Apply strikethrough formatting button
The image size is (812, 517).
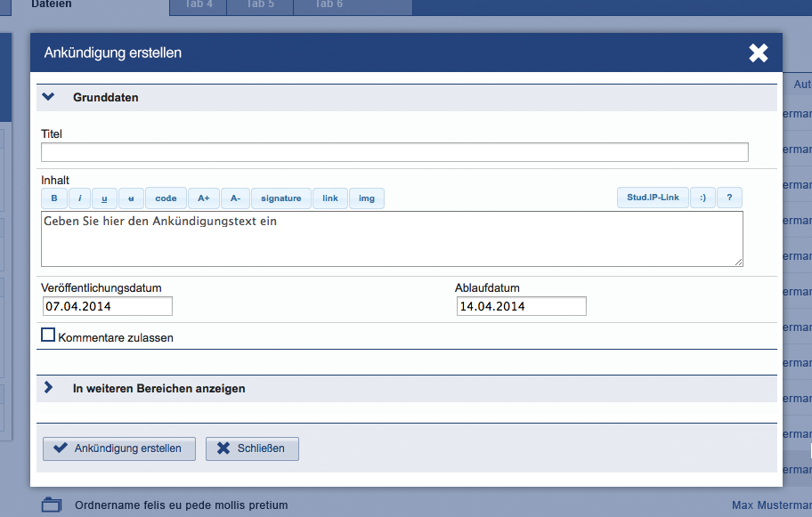[x=131, y=198]
